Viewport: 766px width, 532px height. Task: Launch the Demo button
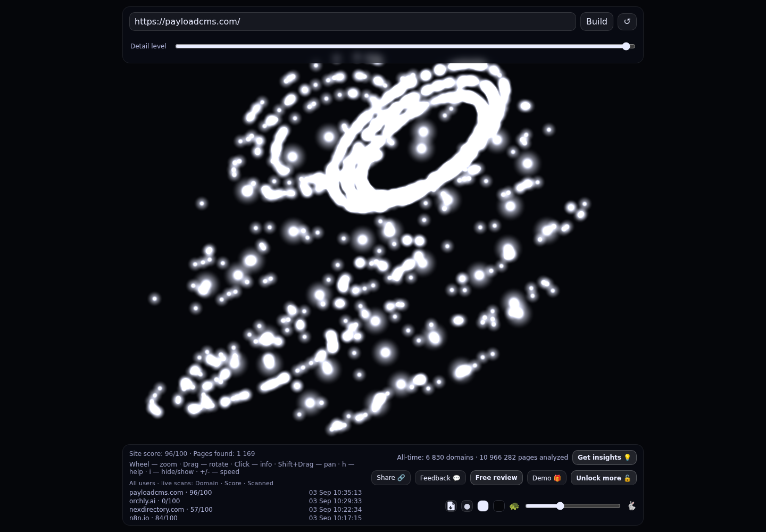click(547, 478)
